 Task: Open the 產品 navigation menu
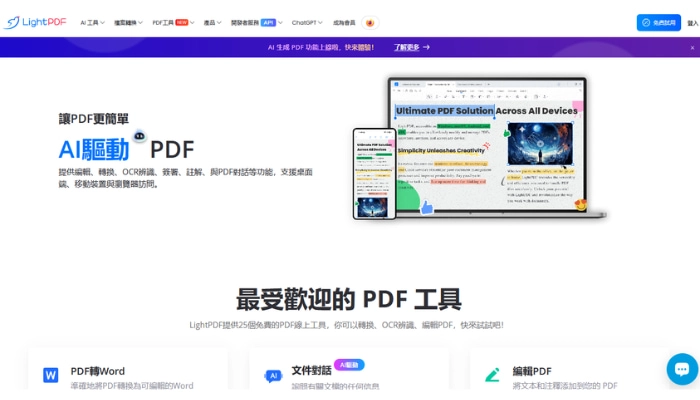click(212, 22)
